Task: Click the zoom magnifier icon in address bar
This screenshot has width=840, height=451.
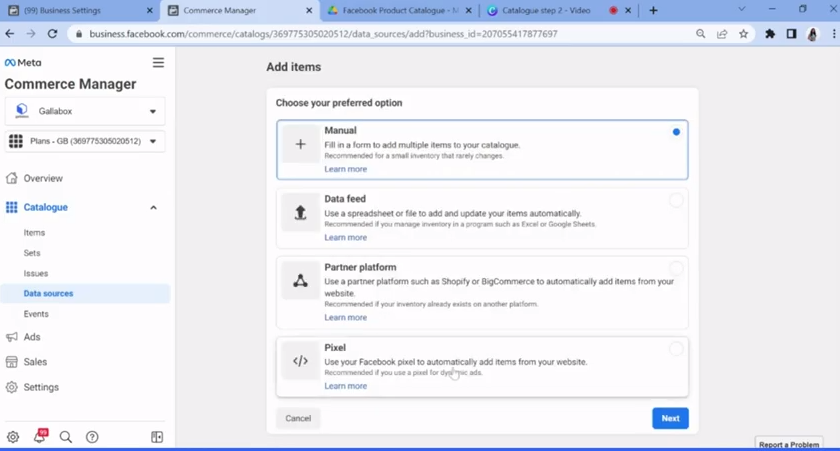Action: (701, 34)
